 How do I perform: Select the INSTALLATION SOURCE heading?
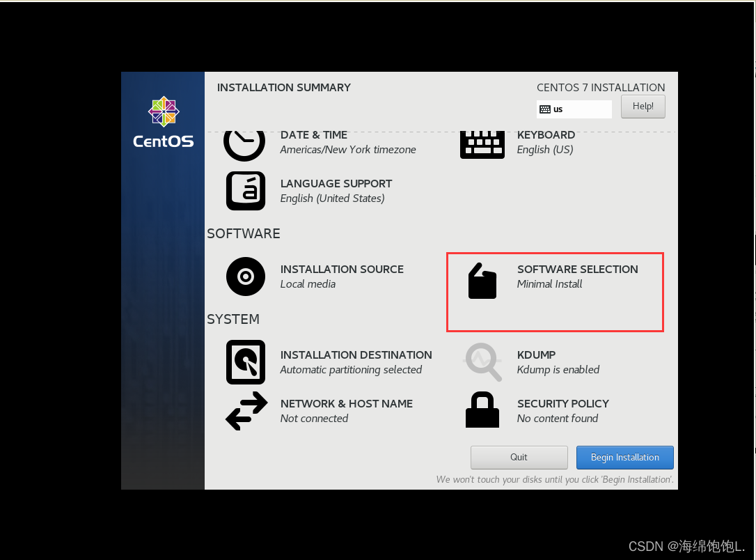pyautogui.click(x=342, y=269)
